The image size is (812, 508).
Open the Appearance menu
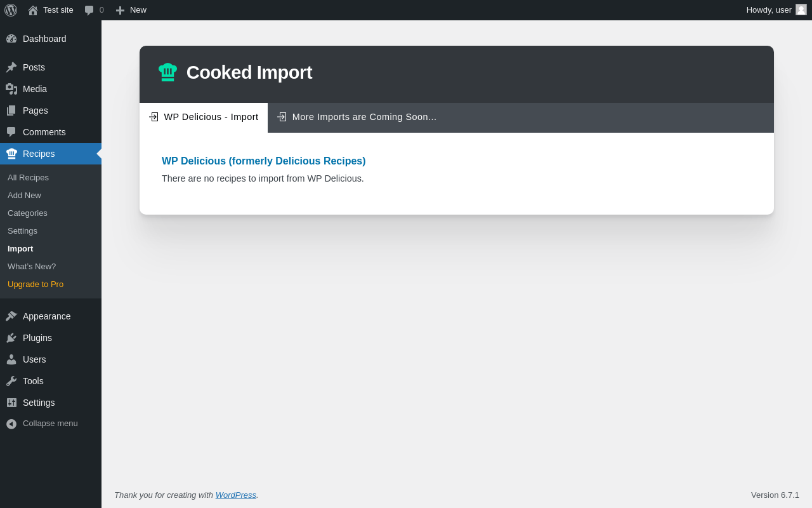click(x=46, y=316)
